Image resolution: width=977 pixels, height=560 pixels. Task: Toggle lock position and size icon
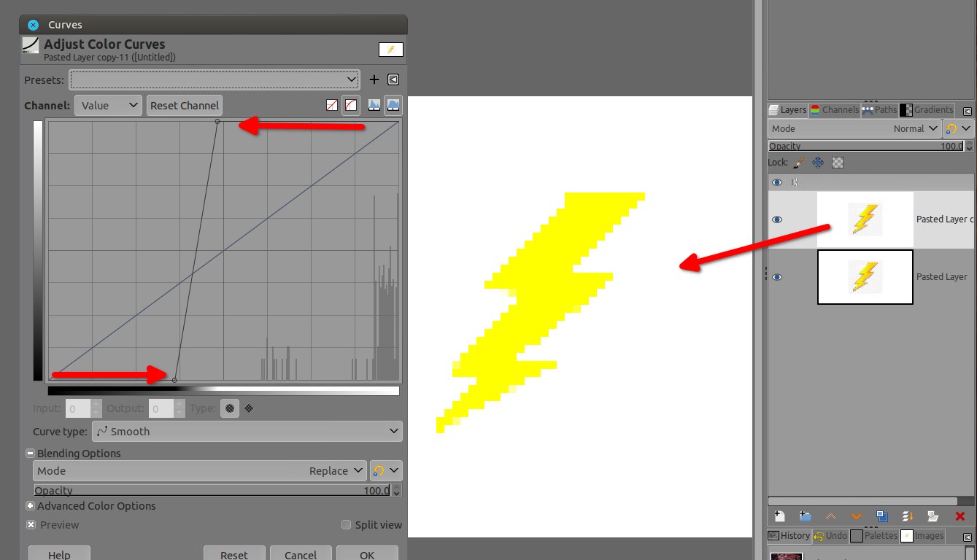(x=818, y=163)
